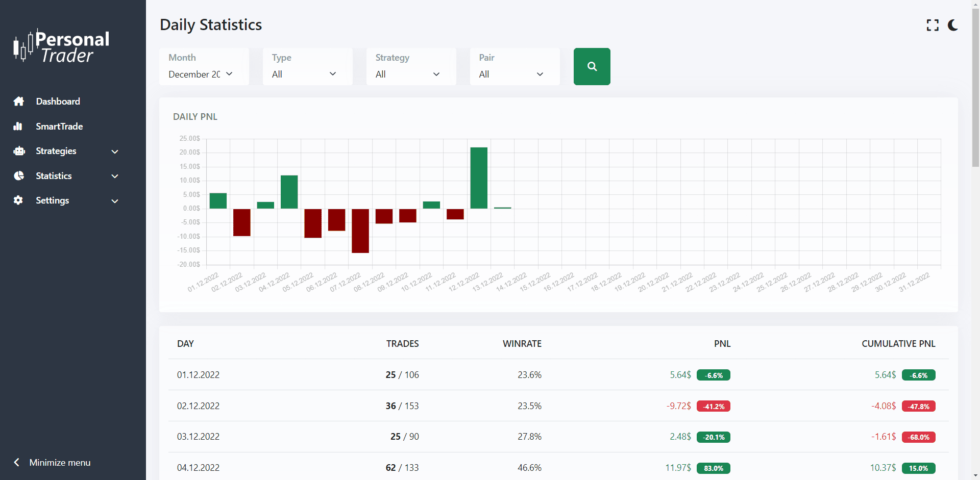The width and height of the screenshot is (980, 480).
Task: Enter fullscreen with the expand icon
Action: [933, 25]
